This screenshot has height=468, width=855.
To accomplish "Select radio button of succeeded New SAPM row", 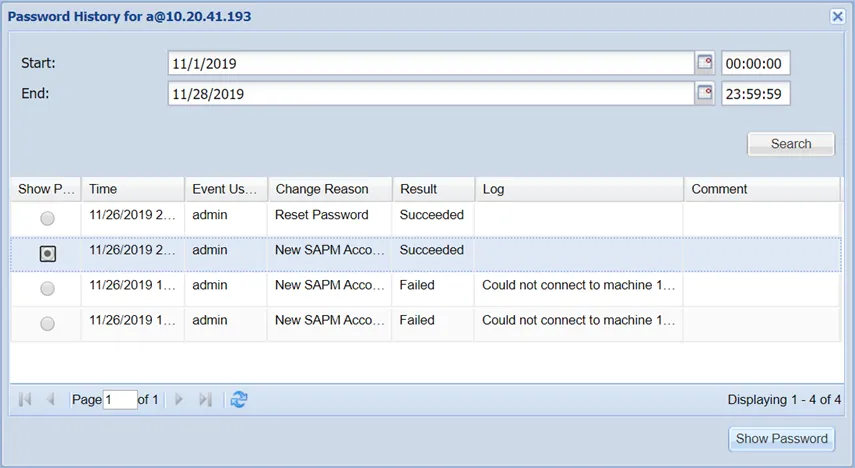I will 47,254.
